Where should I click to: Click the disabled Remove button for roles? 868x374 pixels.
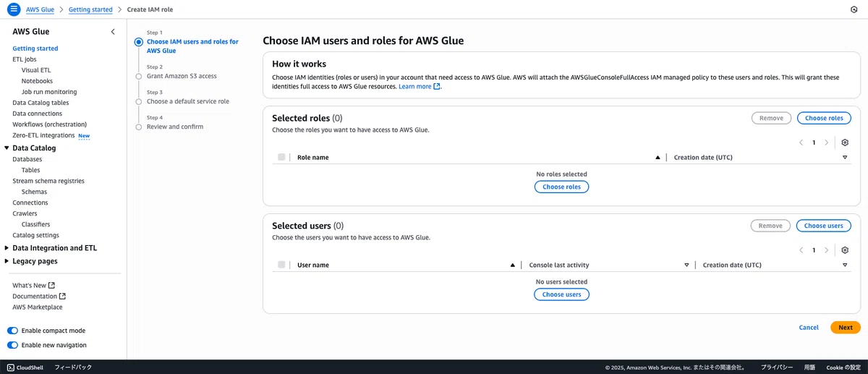pyautogui.click(x=771, y=118)
